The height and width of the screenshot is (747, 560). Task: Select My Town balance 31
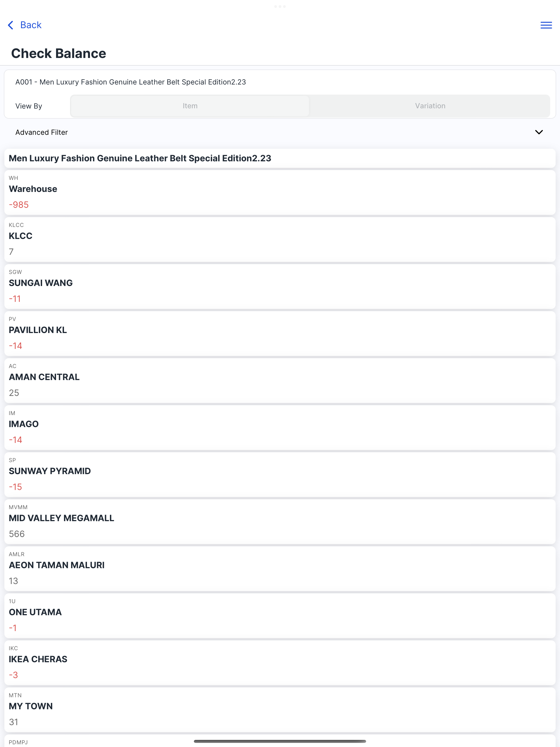(13, 722)
